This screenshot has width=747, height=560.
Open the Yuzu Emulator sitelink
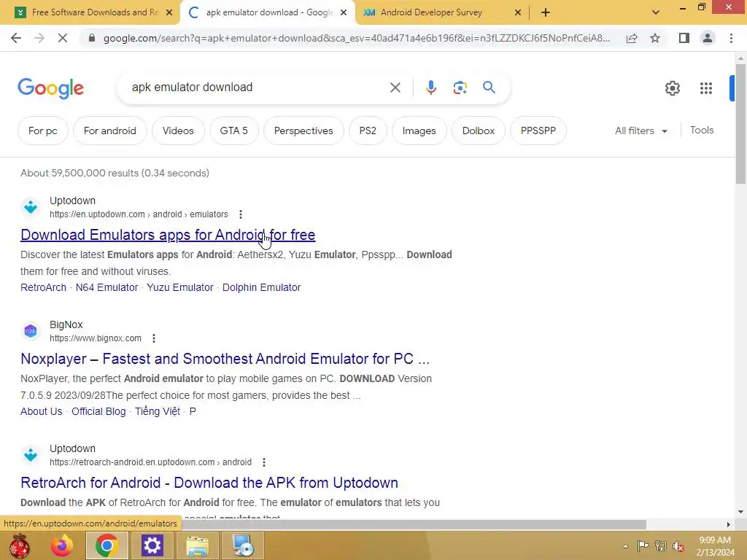coord(180,287)
